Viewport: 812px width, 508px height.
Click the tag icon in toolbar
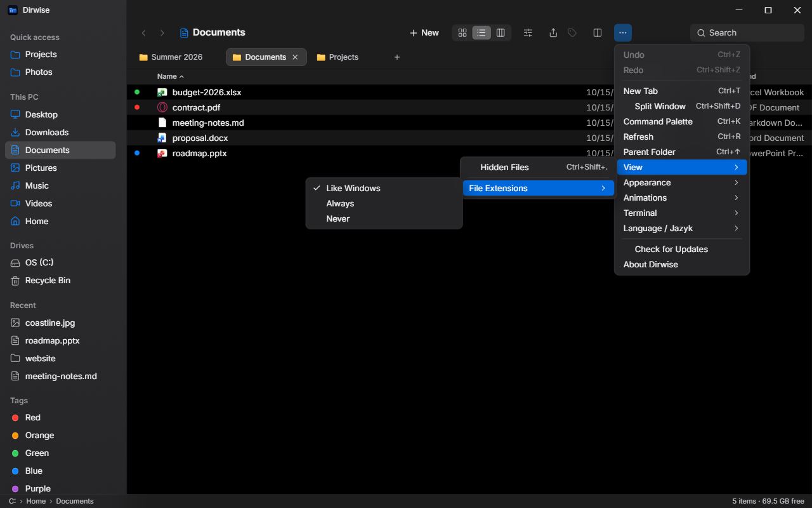click(572, 33)
